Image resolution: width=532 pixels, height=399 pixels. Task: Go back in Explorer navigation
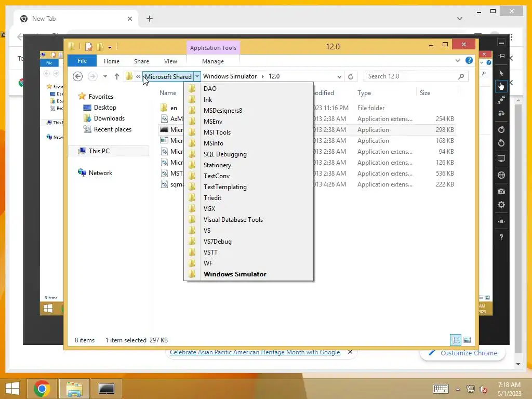(78, 76)
